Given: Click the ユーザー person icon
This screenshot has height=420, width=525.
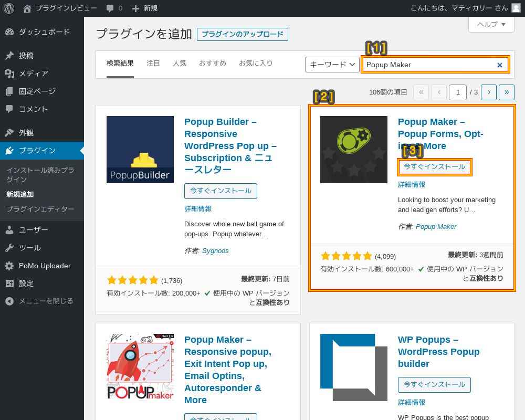Looking at the screenshot, I should point(9,230).
